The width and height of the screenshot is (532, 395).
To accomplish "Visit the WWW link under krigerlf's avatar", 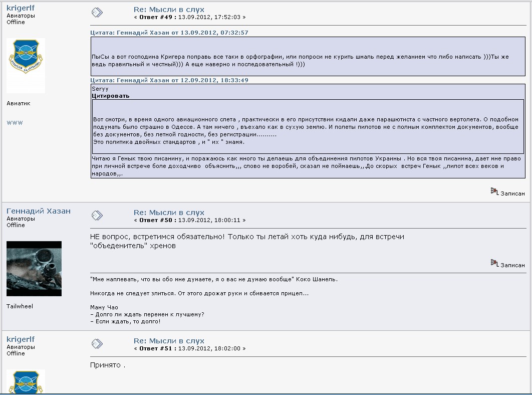I will (15, 123).
